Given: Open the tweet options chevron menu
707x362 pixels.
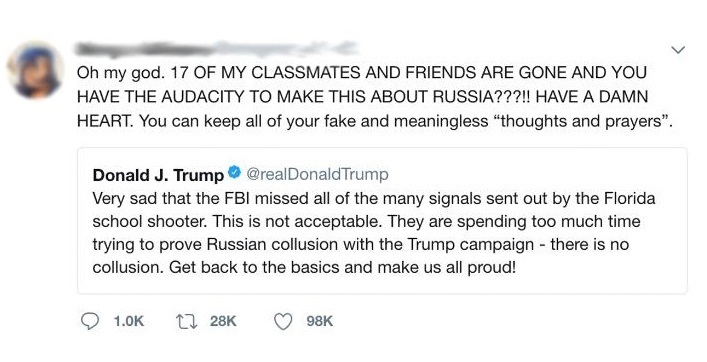Looking at the screenshot, I should coord(678,50).
